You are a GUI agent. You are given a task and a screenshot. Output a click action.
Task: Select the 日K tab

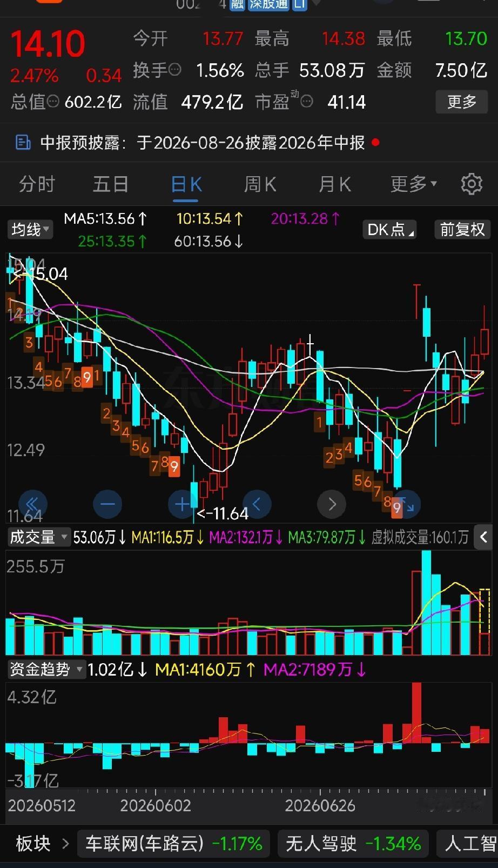[186, 185]
